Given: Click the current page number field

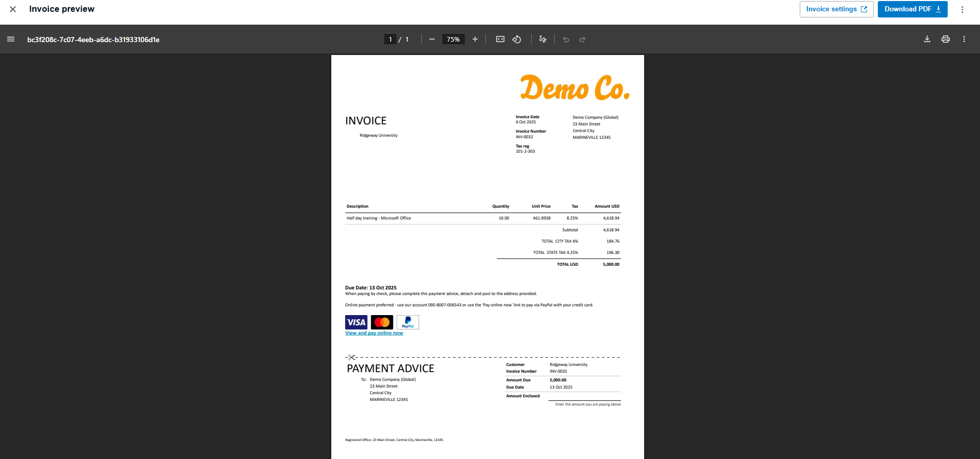Looking at the screenshot, I should pyautogui.click(x=390, y=40).
